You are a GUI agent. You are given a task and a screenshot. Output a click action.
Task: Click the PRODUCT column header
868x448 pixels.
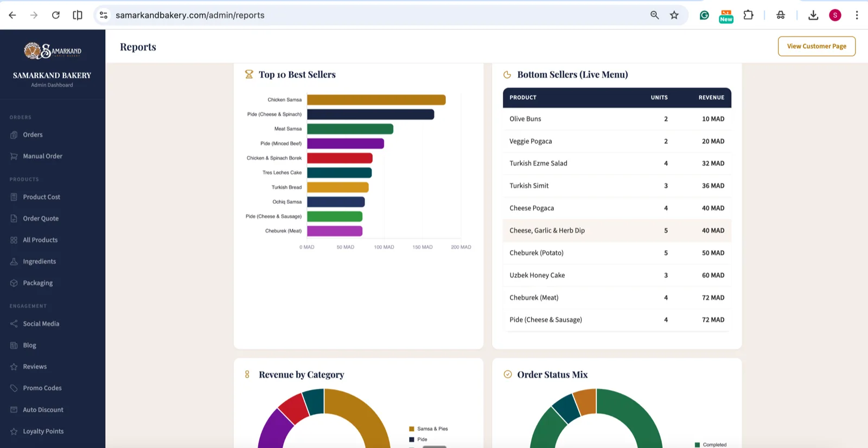point(523,98)
